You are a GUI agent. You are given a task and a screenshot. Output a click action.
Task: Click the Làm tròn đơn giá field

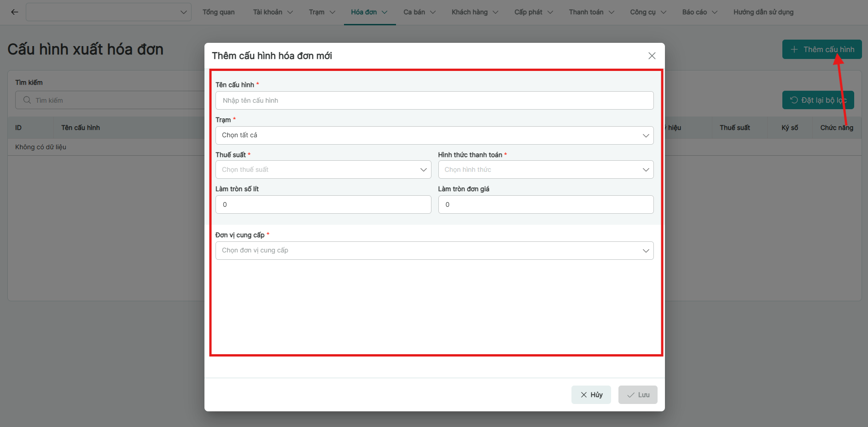(x=545, y=205)
